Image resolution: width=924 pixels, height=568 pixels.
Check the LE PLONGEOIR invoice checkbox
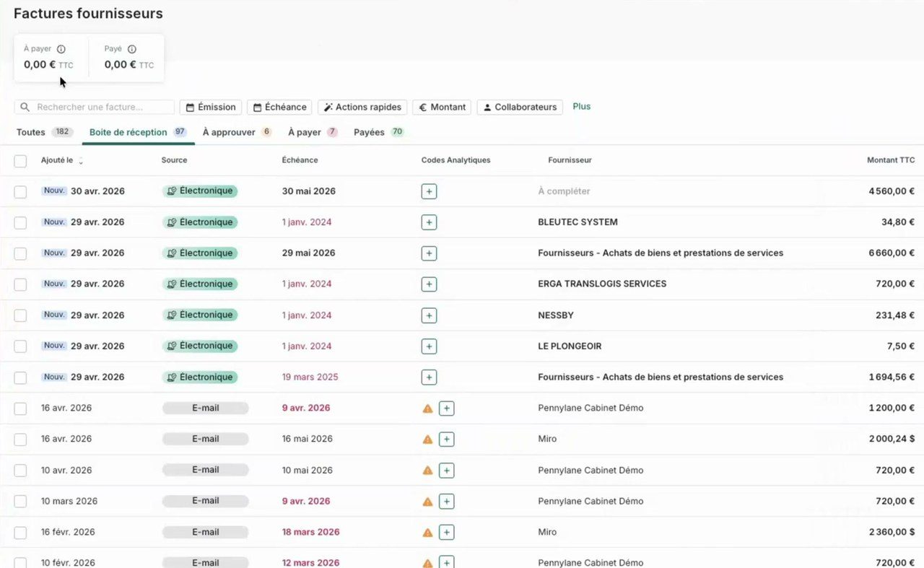coord(20,347)
